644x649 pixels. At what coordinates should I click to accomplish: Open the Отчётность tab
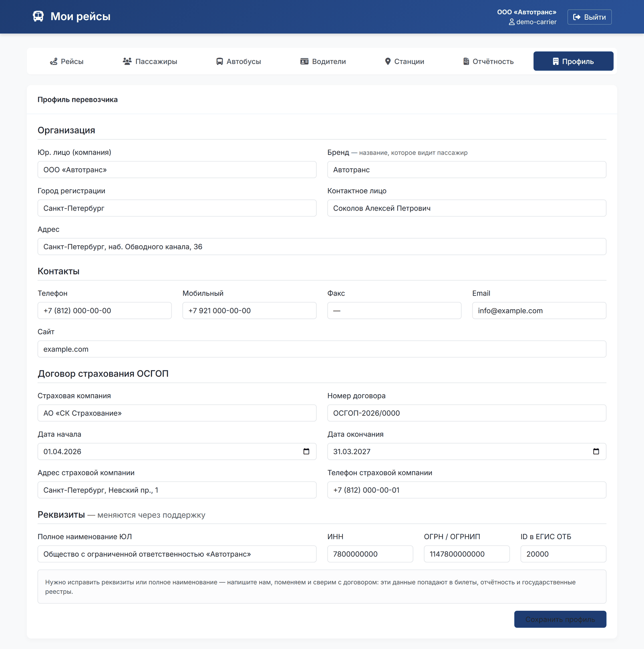[488, 61]
